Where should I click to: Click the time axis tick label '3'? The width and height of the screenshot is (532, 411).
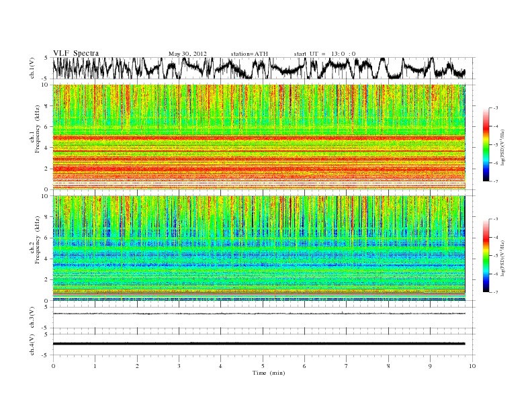(x=179, y=366)
